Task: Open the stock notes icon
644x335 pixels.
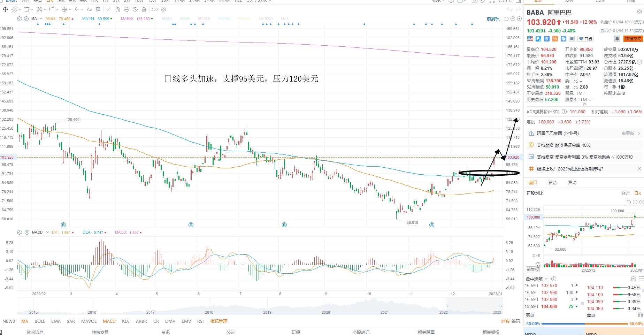Action: point(572,39)
